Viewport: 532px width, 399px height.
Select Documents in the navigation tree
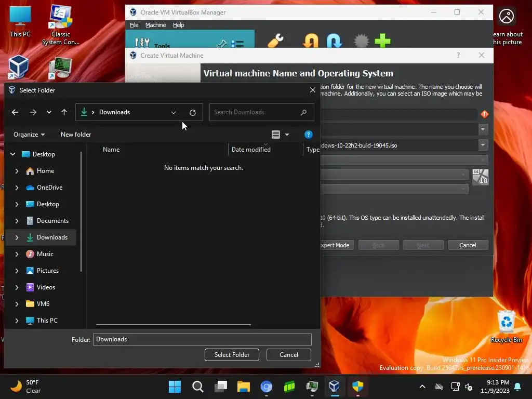(x=52, y=221)
